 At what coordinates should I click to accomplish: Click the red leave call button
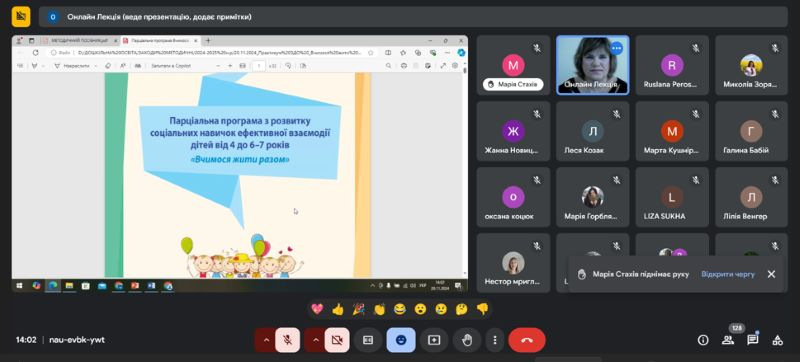pyautogui.click(x=527, y=340)
